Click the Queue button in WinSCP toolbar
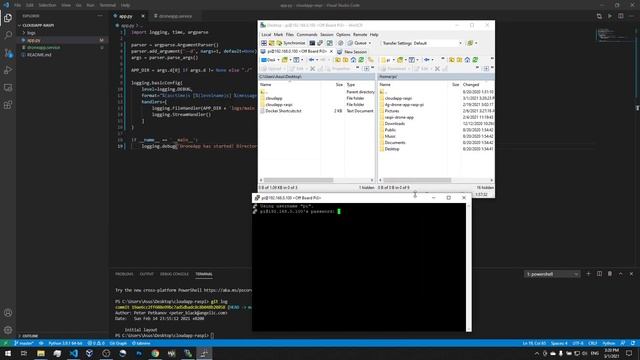This screenshot has width=640, height=360. tap(357, 43)
